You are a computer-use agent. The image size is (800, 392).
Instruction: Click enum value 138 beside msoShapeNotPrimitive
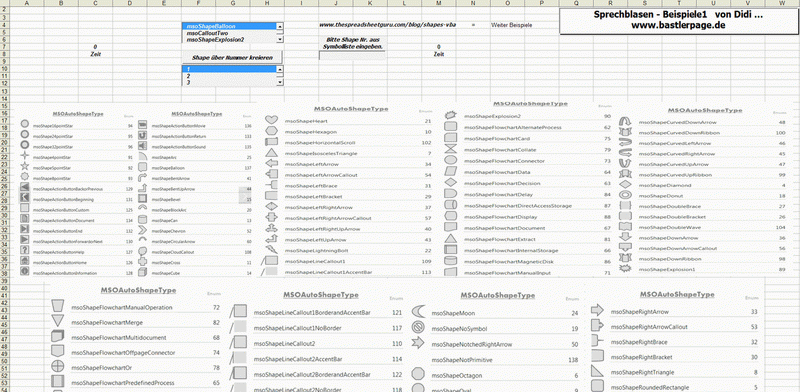(x=573, y=360)
